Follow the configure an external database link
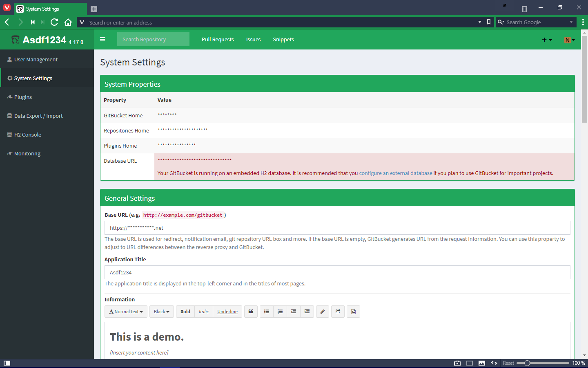Image resolution: width=588 pixels, height=368 pixels. tap(395, 173)
